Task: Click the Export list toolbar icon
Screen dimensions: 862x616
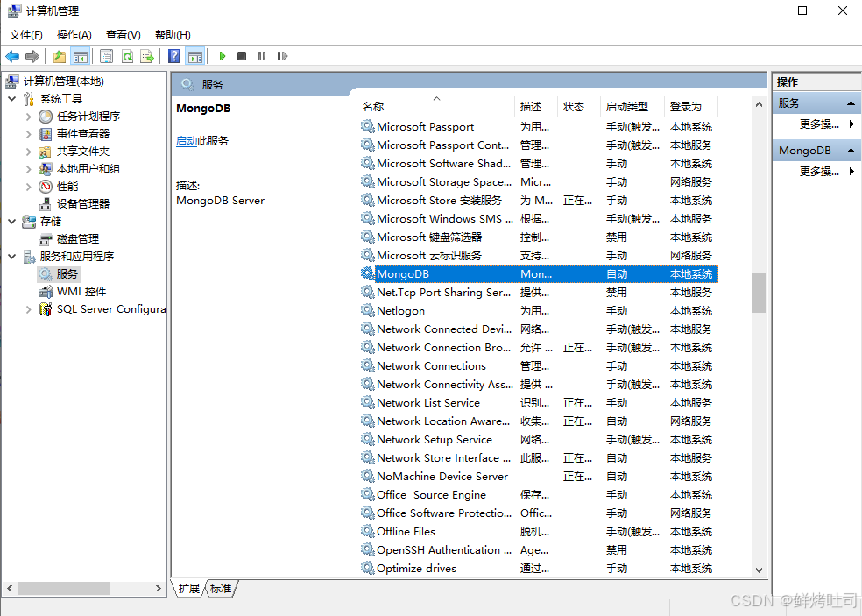Action: [x=147, y=56]
